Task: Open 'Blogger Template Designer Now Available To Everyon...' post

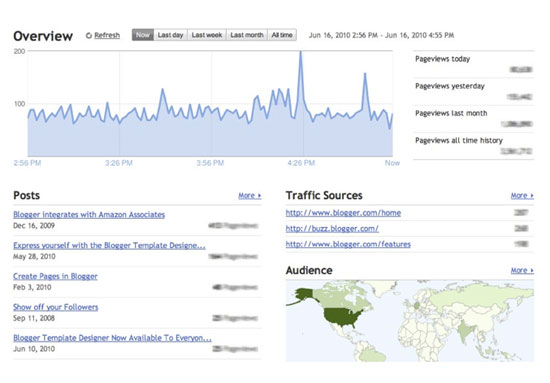Action: click(x=113, y=338)
